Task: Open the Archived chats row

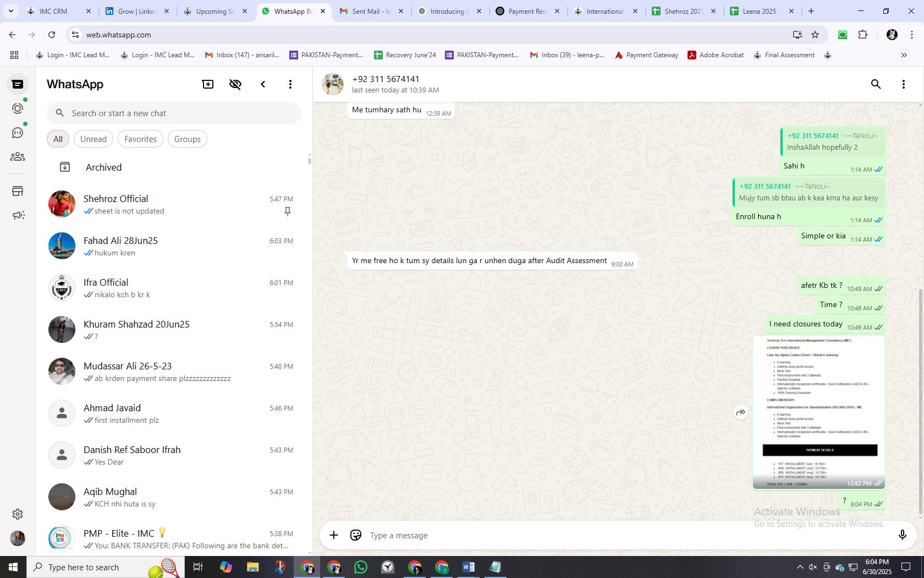Action: coord(174,167)
